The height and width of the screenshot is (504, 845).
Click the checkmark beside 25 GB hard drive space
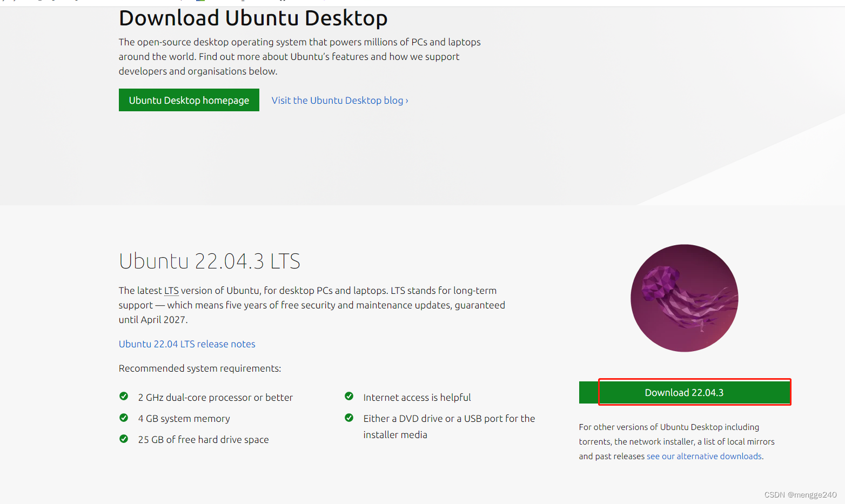[124, 438]
